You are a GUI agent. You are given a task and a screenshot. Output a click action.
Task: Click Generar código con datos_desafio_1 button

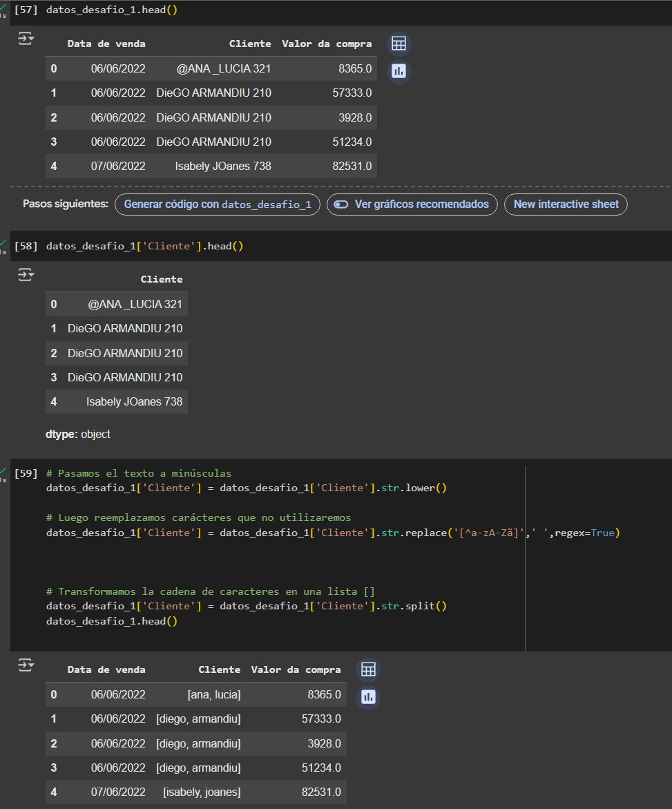pyautogui.click(x=218, y=204)
